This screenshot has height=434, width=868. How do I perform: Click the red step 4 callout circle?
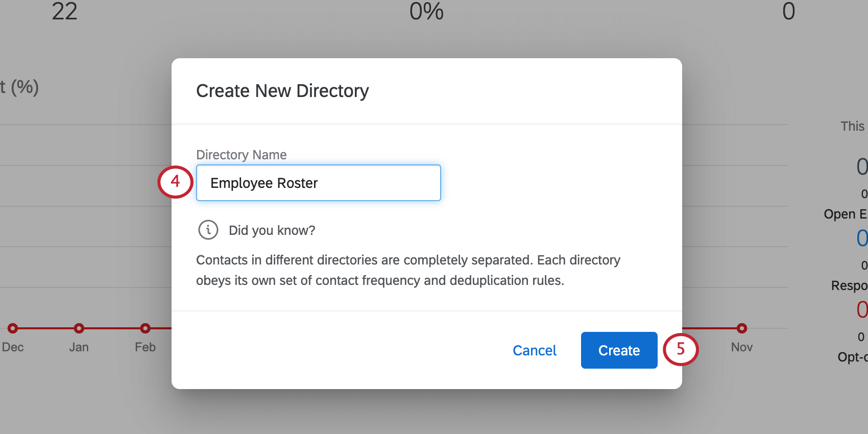(x=175, y=182)
